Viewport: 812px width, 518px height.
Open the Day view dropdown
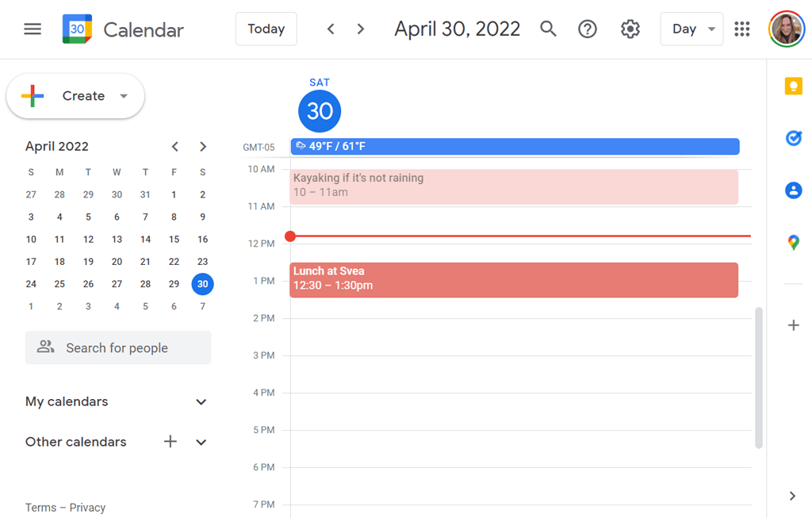[x=691, y=29]
